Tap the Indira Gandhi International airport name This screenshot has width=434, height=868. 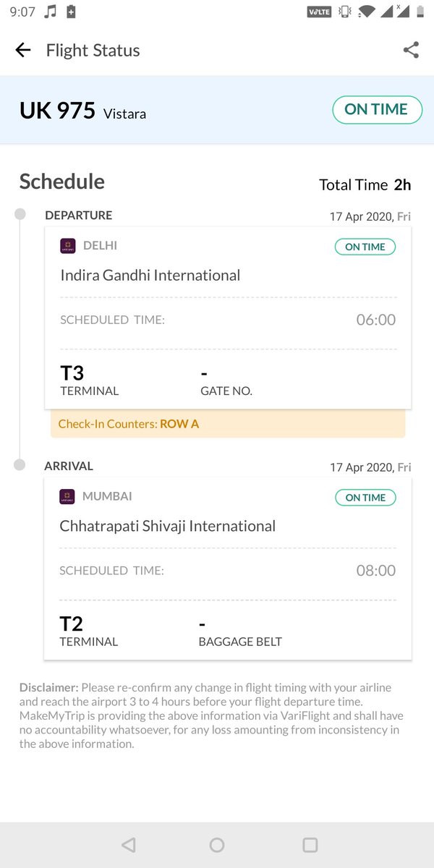pos(150,276)
